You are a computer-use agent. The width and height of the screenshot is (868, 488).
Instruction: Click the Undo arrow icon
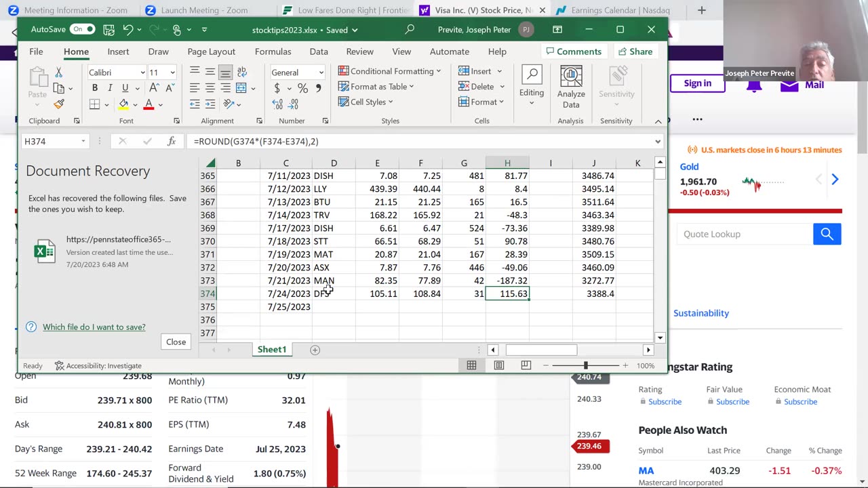pyautogui.click(x=127, y=30)
